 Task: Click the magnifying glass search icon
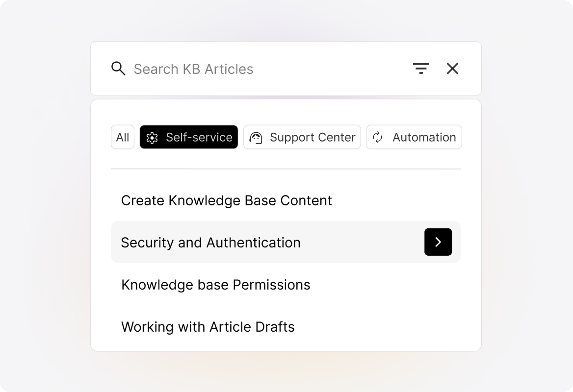coord(118,69)
